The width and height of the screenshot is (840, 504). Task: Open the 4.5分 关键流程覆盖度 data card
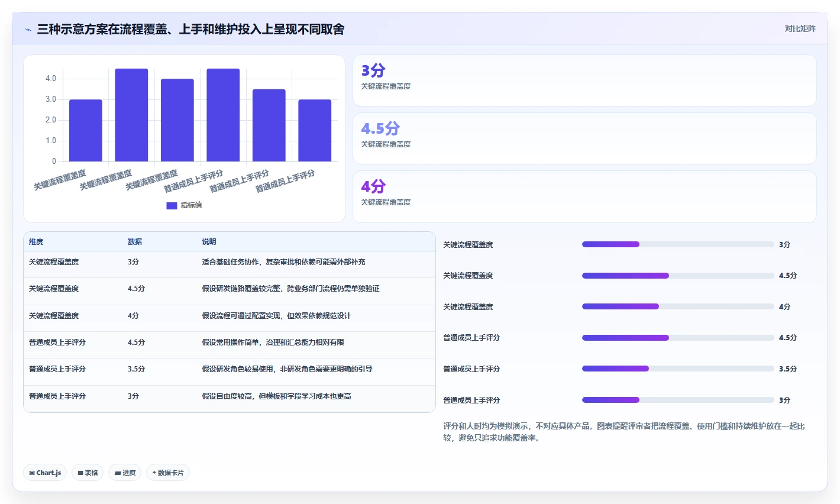pyautogui.click(x=584, y=138)
